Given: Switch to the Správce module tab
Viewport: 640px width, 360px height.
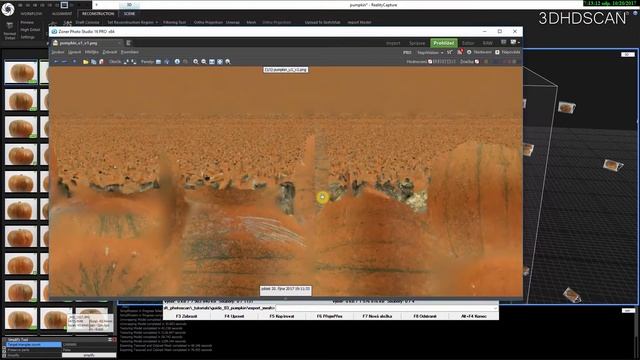Looking at the screenshot, I should tap(417, 43).
